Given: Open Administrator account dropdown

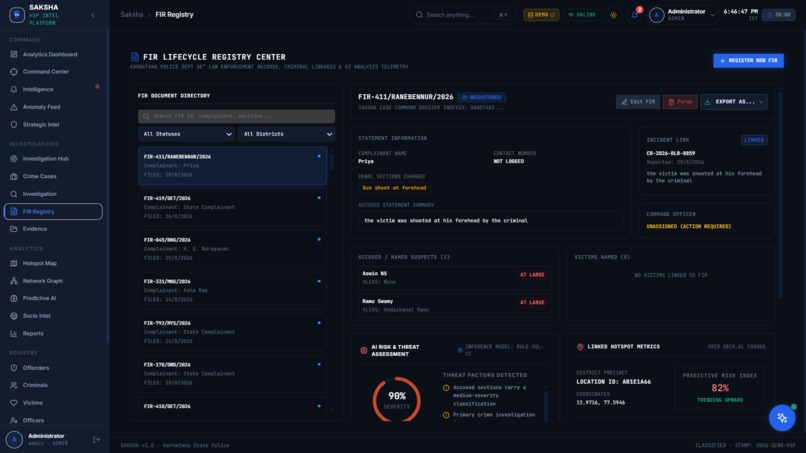Looking at the screenshot, I should coord(683,15).
